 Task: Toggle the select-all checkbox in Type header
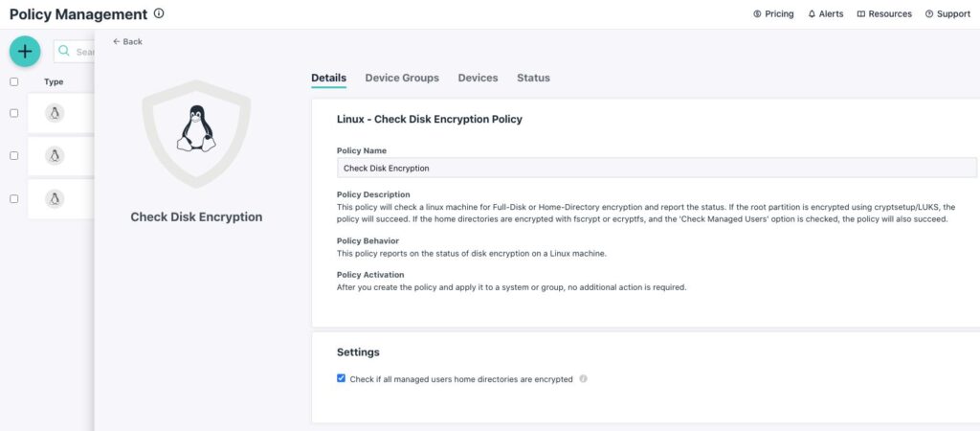(14, 82)
